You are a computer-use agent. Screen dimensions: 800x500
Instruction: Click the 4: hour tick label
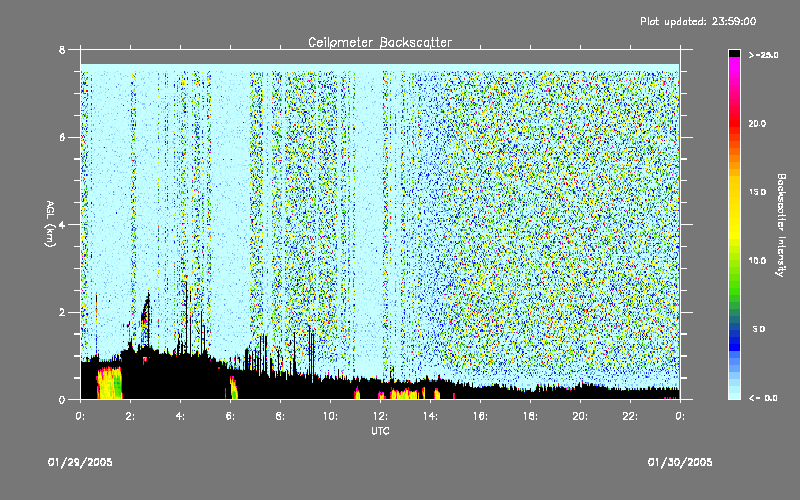click(180, 416)
